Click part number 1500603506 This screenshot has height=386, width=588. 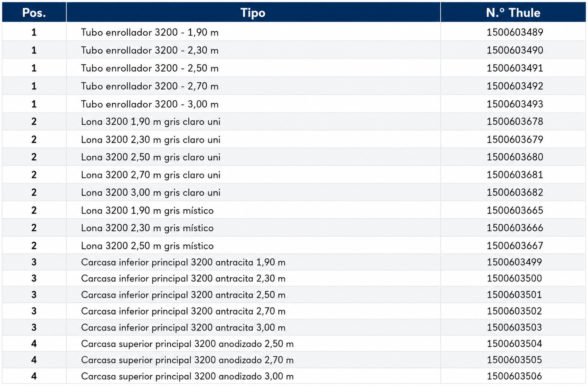514,376
